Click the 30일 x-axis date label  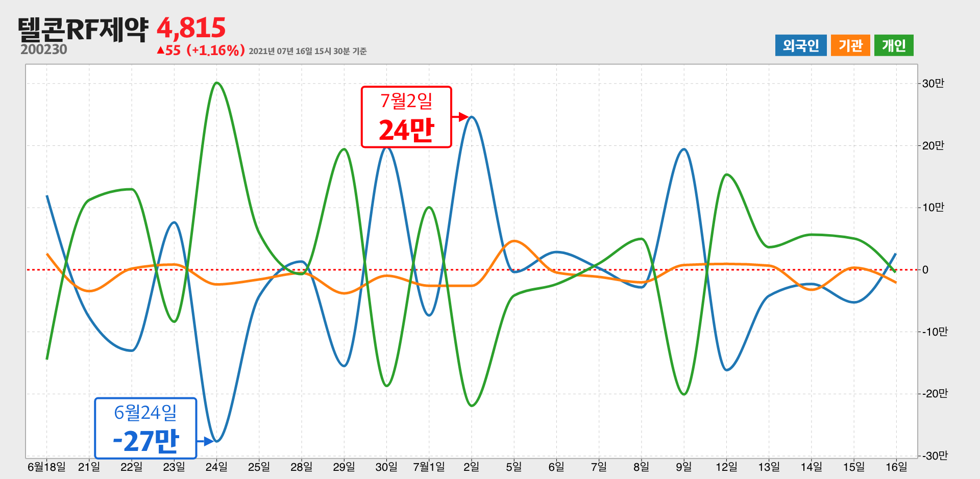tap(386, 467)
